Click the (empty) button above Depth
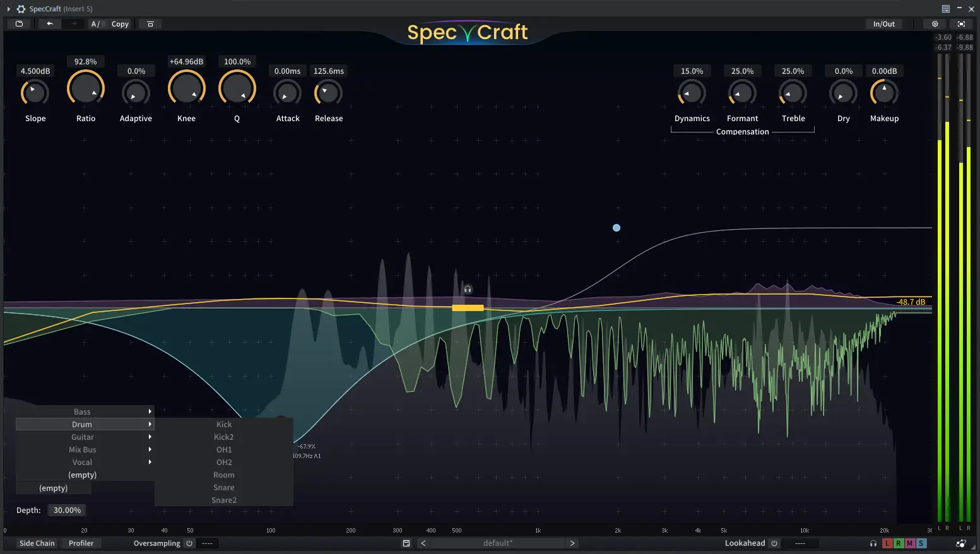 click(x=54, y=488)
